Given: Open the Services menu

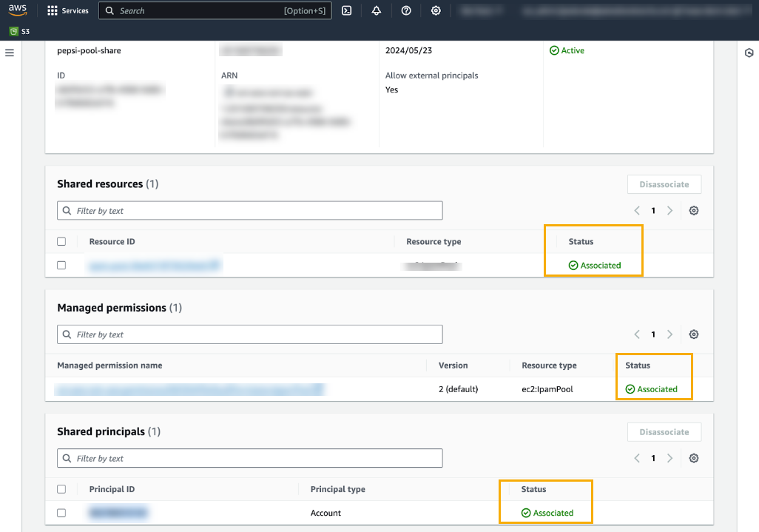Looking at the screenshot, I should [67, 10].
